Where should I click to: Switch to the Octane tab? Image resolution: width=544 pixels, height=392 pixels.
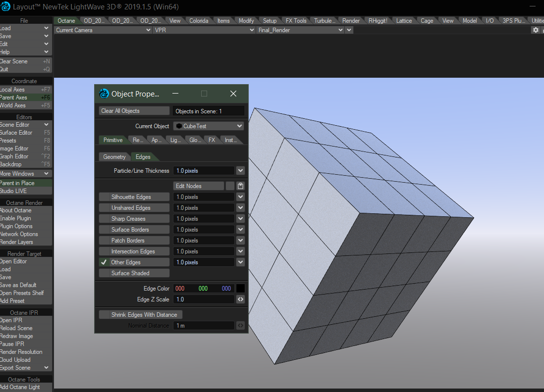click(66, 21)
